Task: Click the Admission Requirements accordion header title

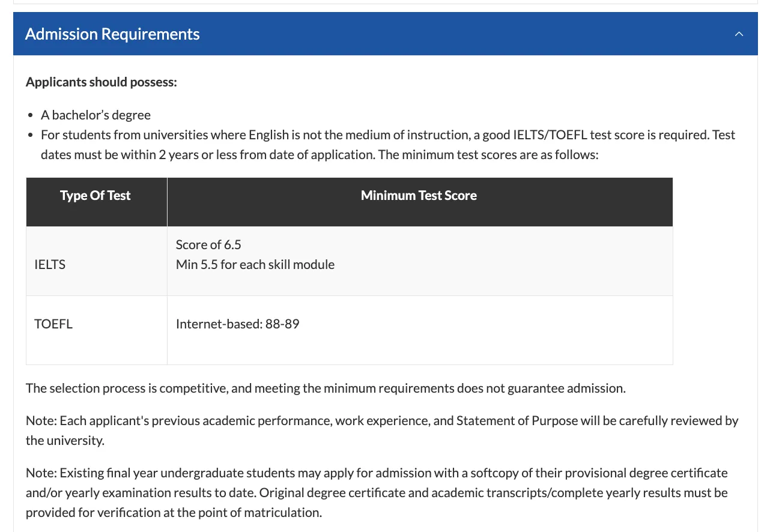Action: tap(112, 34)
